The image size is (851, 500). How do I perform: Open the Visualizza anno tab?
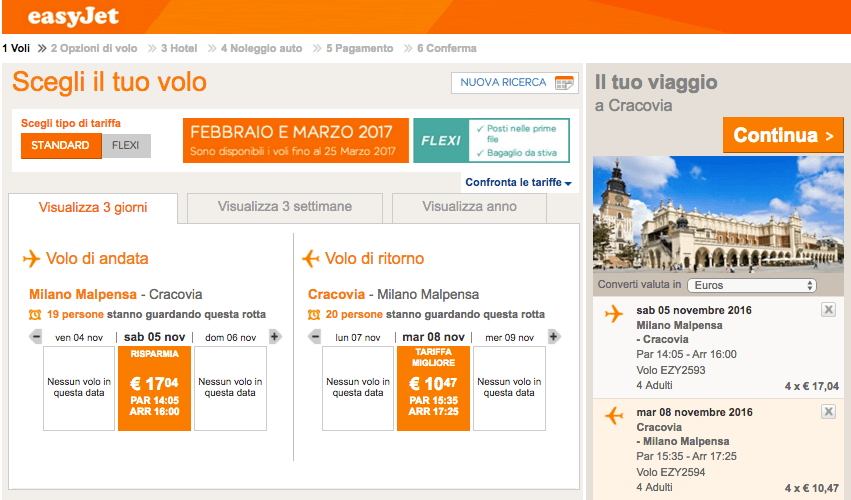coord(469,207)
